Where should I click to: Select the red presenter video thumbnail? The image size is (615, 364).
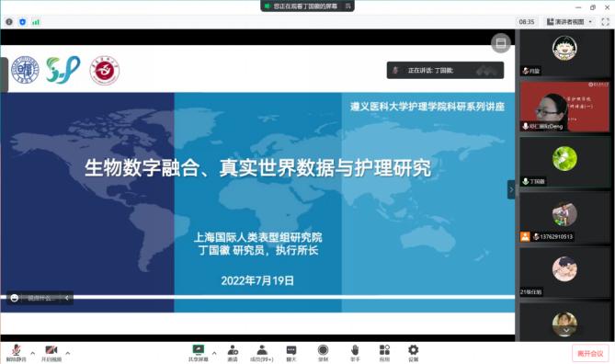pos(564,106)
